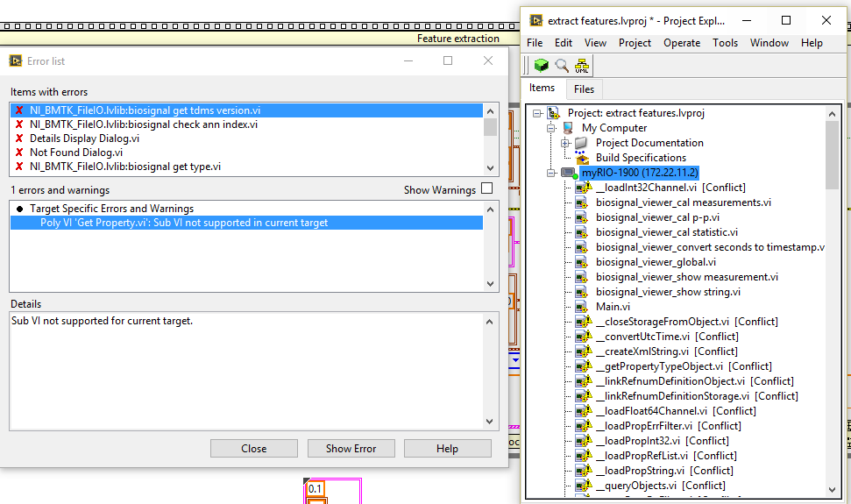
Task: Click the LabVIEW icon in Error list title bar
Action: click(15, 60)
